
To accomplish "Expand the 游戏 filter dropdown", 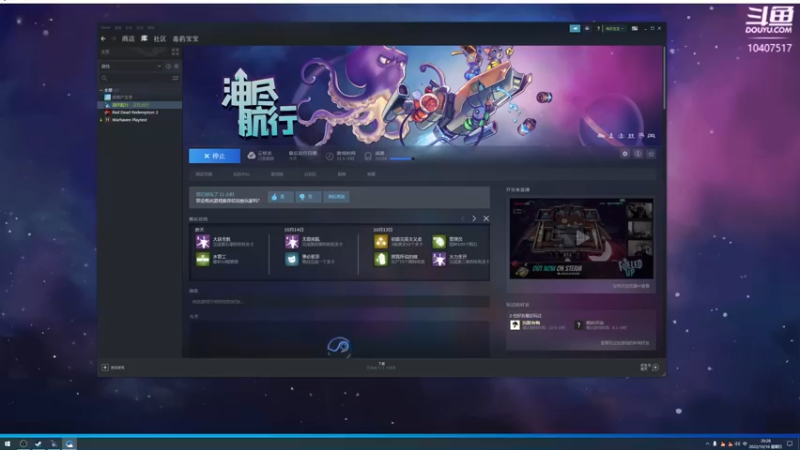I will [131, 66].
